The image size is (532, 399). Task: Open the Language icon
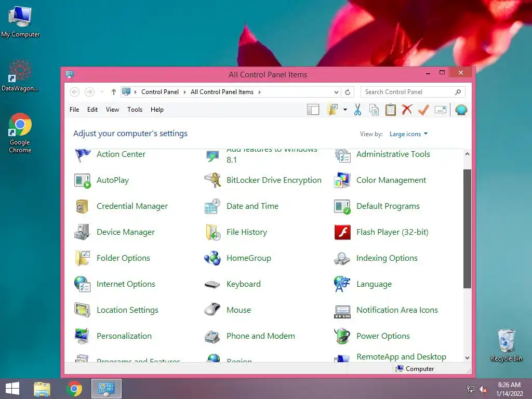pyautogui.click(x=342, y=284)
